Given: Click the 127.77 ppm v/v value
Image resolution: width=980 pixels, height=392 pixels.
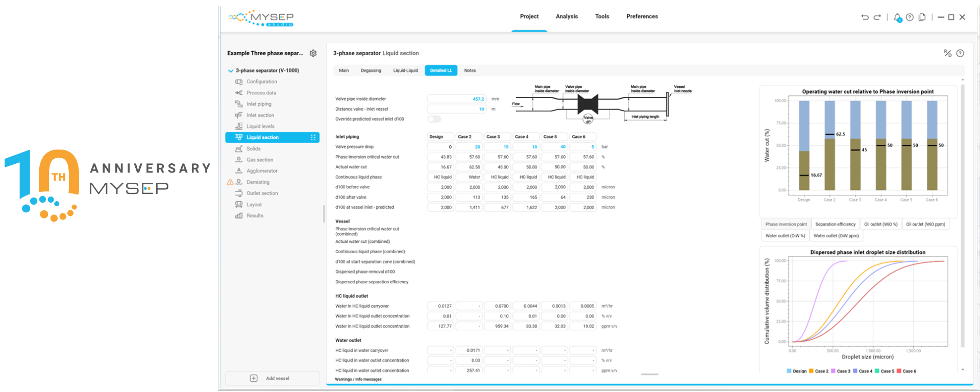Looking at the screenshot, I should tap(440, 326).
